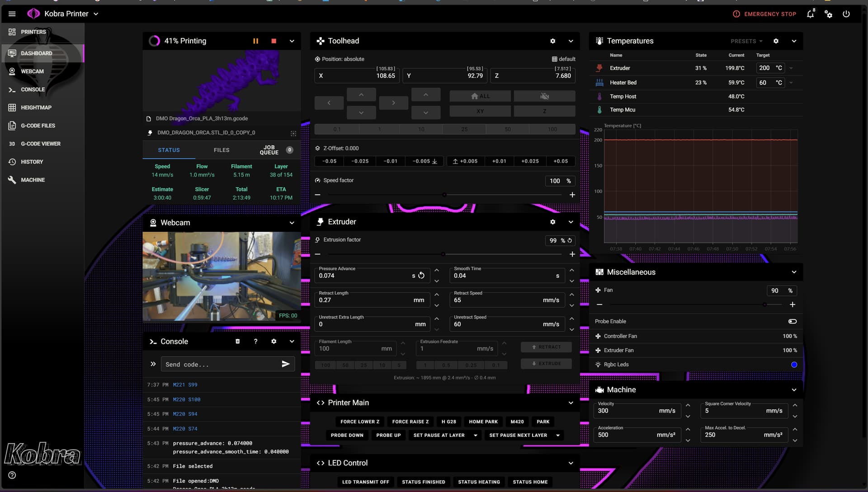Open Console panel settings gear

274,342
